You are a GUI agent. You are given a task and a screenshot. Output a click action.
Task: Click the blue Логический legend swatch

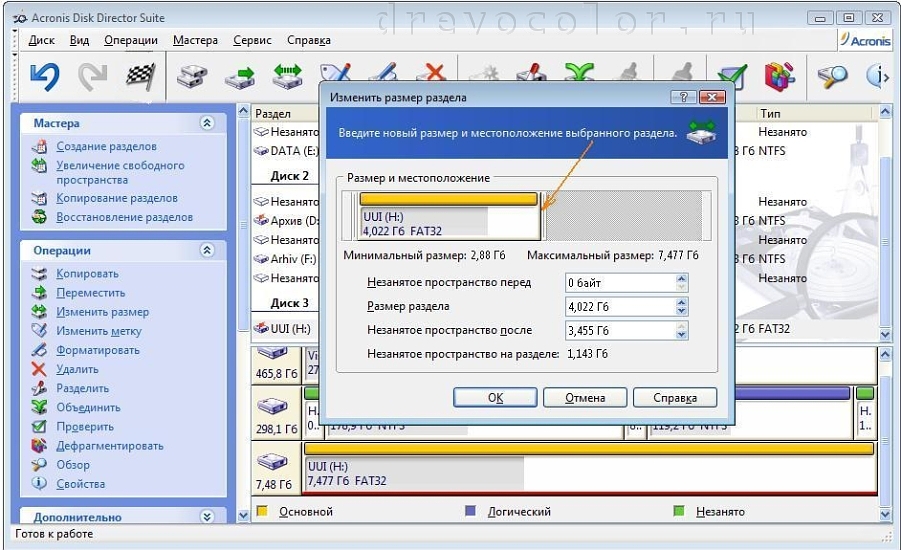[471, 510]
